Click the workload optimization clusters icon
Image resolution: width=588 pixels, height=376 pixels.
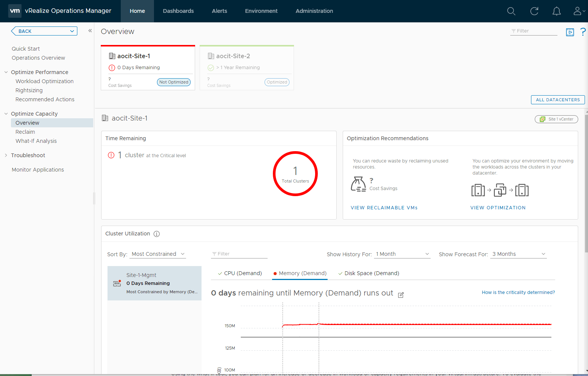pos(500,190)
